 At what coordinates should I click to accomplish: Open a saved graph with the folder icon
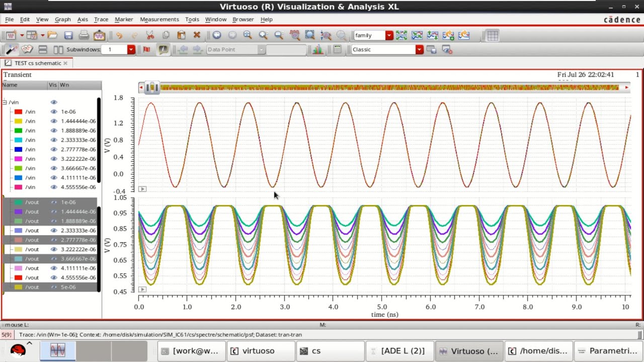[53, 35]
